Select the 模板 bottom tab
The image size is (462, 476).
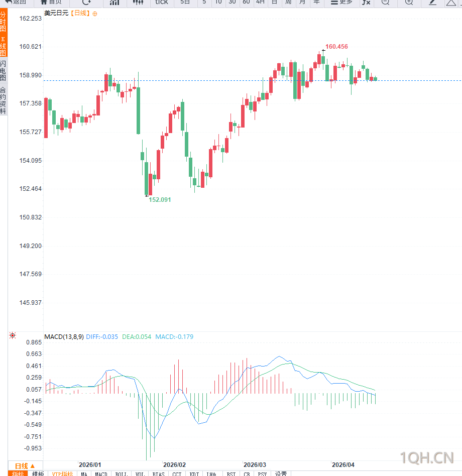click(x=38, y=473)
